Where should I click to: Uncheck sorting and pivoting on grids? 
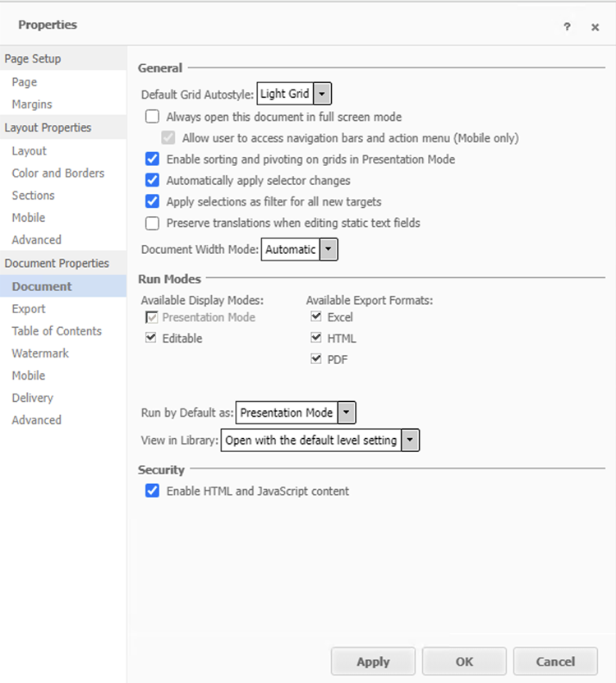click(152, 159)
